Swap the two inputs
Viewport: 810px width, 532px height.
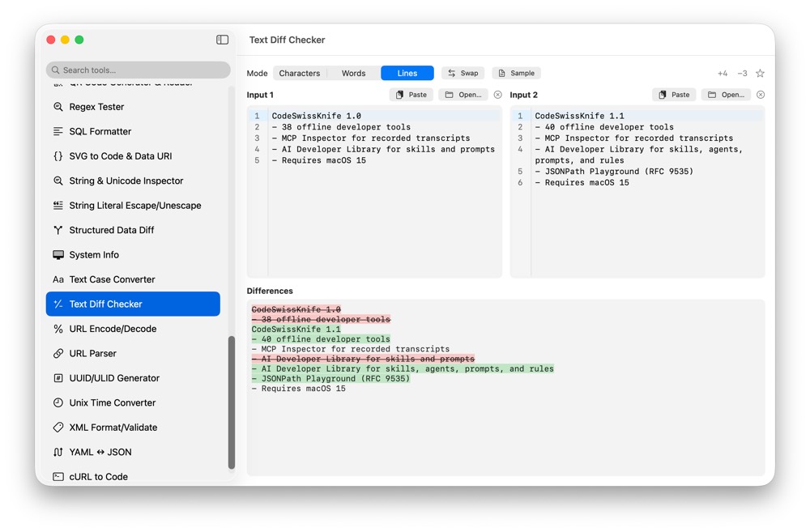[463, 73]
